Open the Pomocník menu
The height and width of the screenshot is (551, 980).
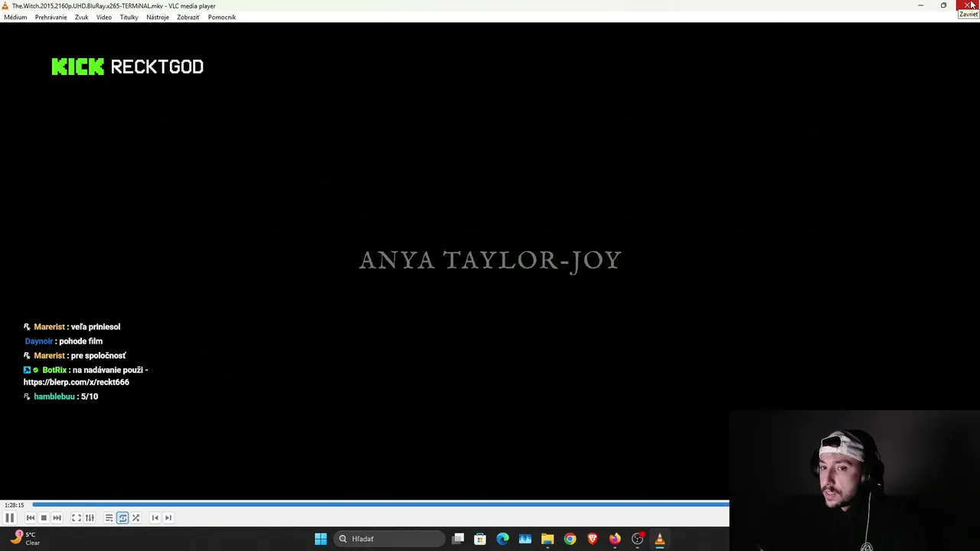point(222,17)
